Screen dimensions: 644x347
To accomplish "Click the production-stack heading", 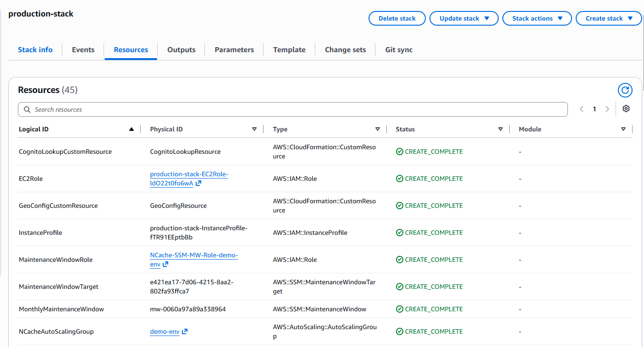I will [x=41, y=14].
